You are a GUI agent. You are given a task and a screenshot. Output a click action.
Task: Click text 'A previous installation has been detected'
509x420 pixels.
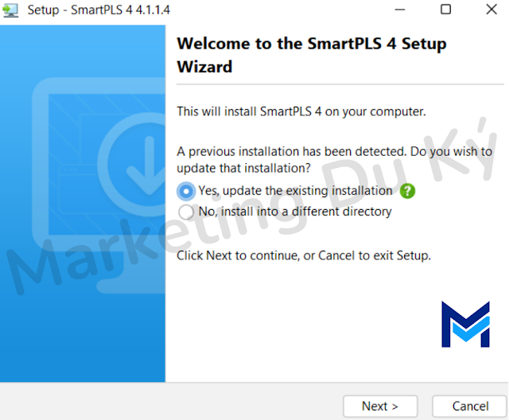click(291, 152)
